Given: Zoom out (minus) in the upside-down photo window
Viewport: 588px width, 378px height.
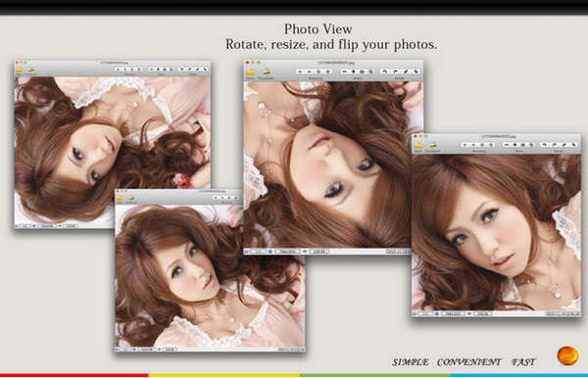Looking at the screenshot, I should tap(345, 71).
